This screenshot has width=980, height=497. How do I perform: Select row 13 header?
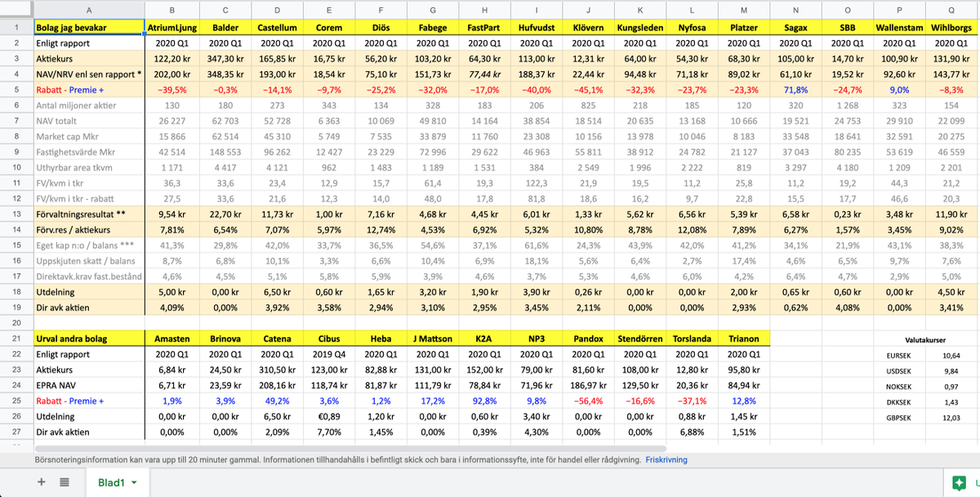tap(16, 213)
